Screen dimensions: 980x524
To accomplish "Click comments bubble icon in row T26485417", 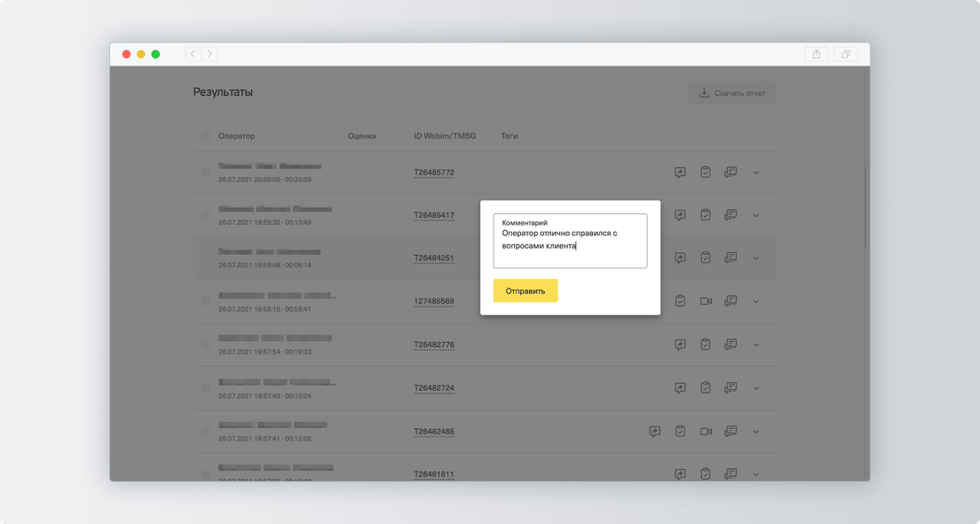I will [x=731, y=214].
